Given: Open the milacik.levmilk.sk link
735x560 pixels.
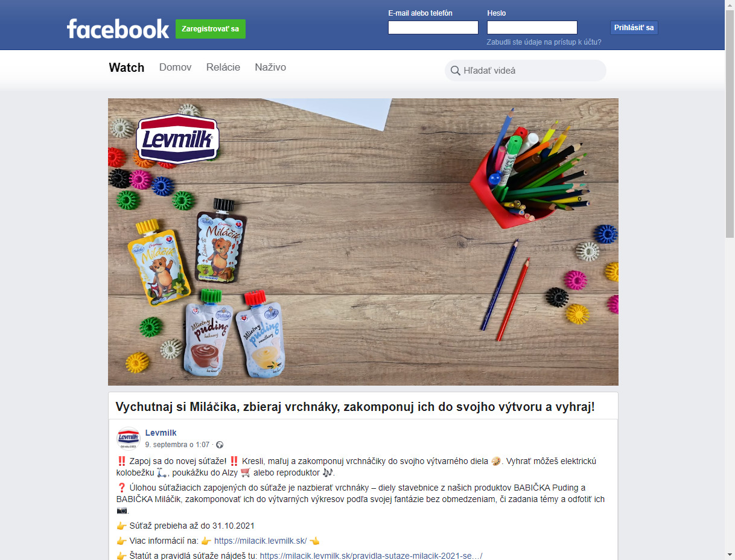Looking at the screenshot, I should pos(261,541).
